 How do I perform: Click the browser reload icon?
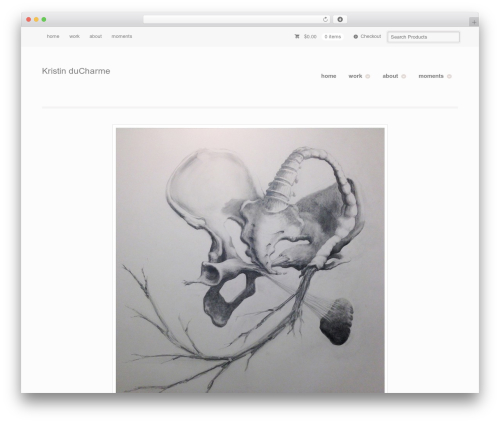pyautogui.click(x=325, y=19)
